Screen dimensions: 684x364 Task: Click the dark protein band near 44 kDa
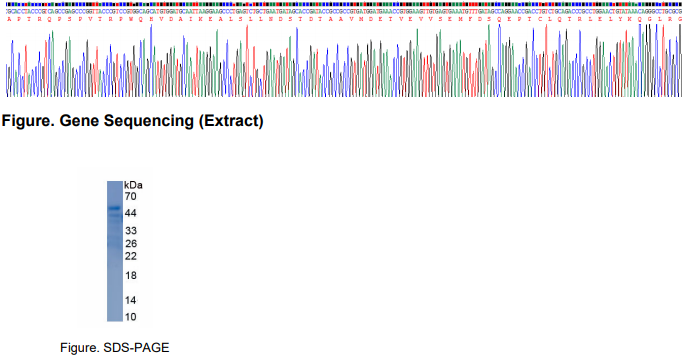coord(115,208)
